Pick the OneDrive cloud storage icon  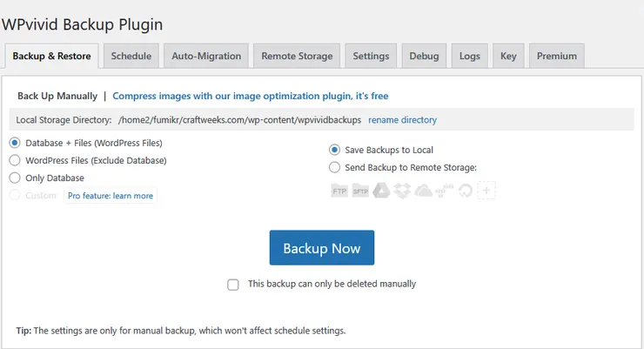(424, 191)
